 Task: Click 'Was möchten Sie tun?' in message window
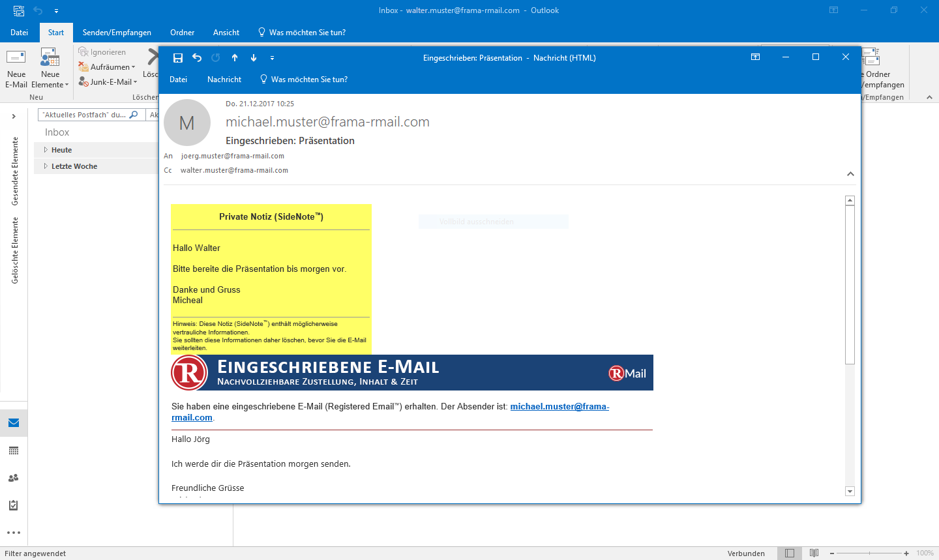pyautogui.click(x=304, y=80)
